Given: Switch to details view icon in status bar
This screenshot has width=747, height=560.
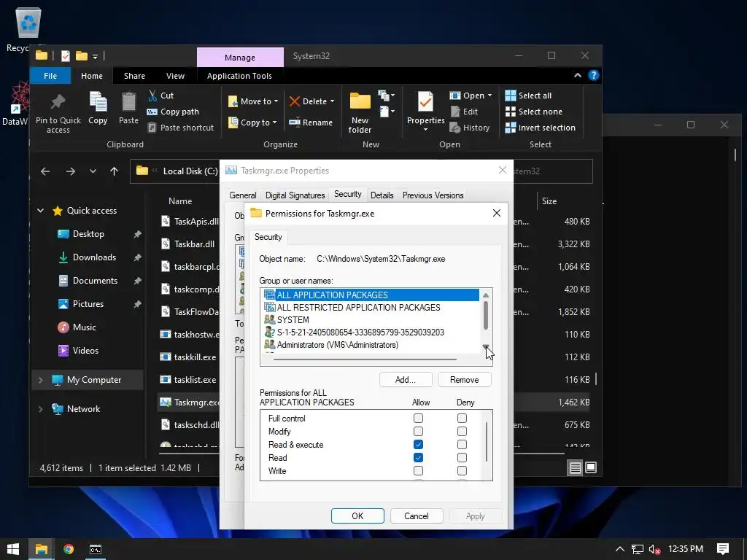Looking at the screenshot, I should [575, 468].
